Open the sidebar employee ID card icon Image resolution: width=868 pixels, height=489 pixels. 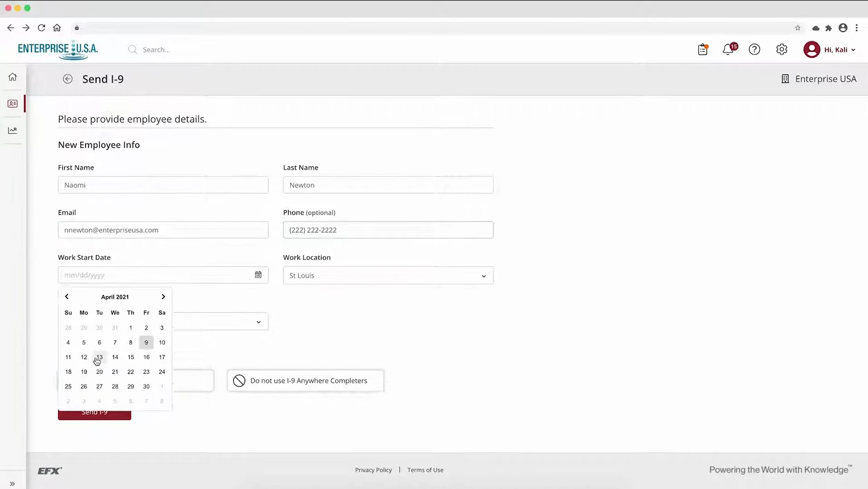(x=13, y=103)
